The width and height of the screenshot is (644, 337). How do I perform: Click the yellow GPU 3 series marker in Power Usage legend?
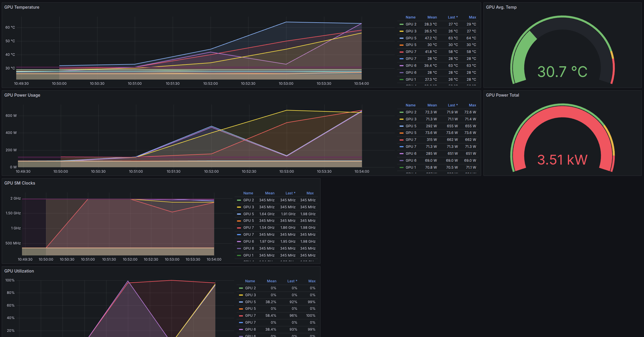tap(401, 119)
